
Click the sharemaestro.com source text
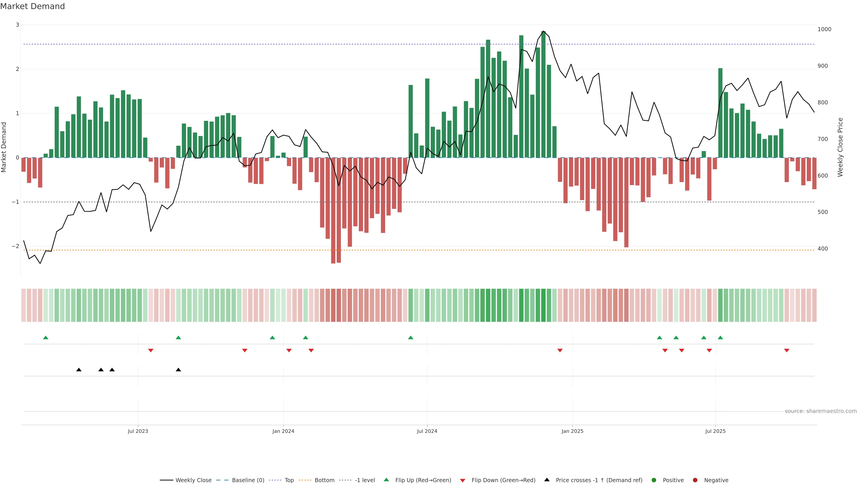821,411
